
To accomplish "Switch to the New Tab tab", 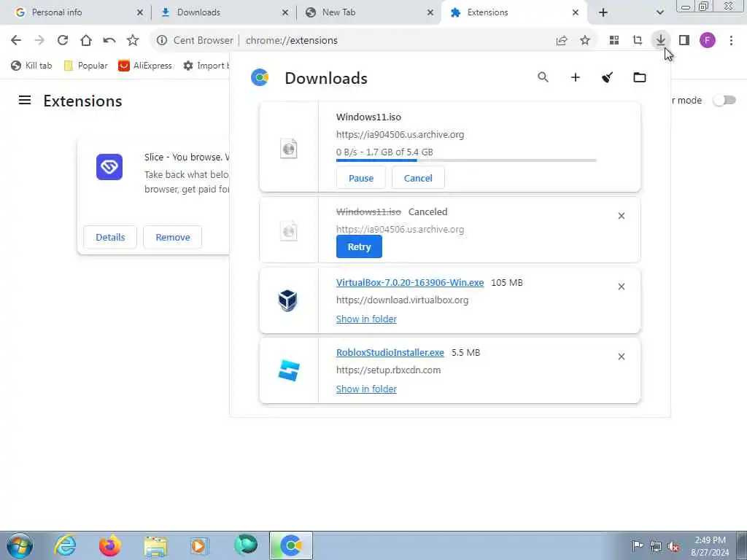I will 368,12.
